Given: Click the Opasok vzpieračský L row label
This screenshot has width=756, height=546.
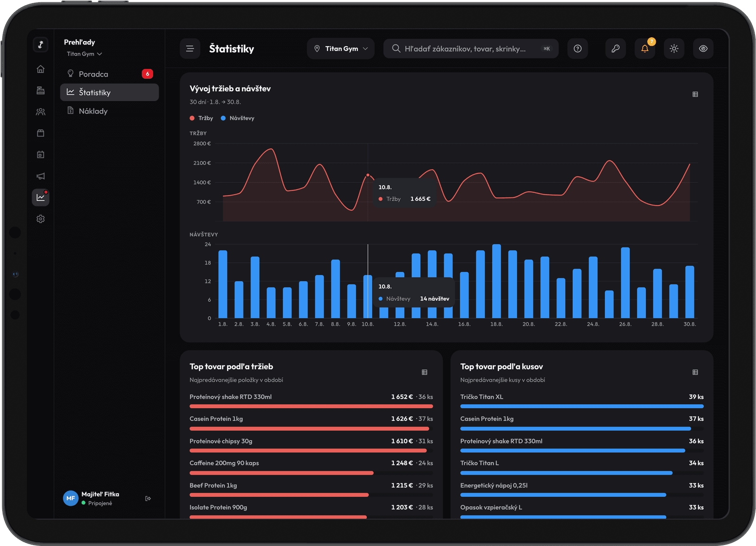Looking at the screenshot, I should (491, 507).
